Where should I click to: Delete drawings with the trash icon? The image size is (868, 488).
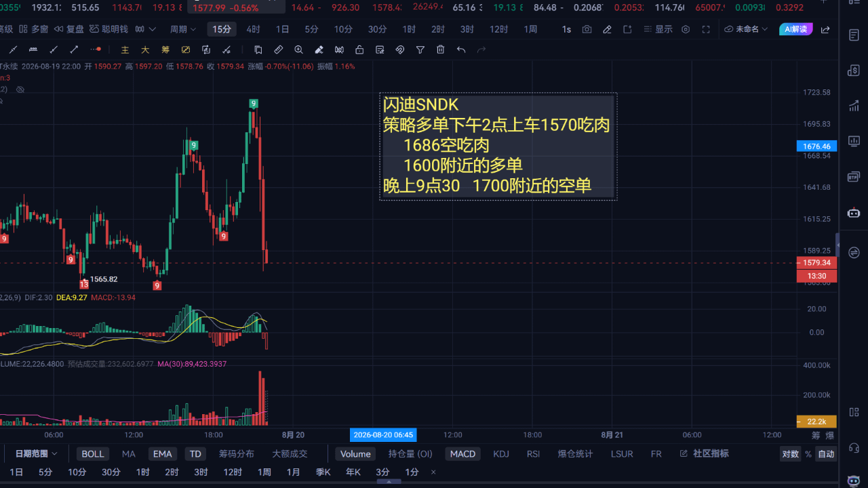[x=441, y=49]
